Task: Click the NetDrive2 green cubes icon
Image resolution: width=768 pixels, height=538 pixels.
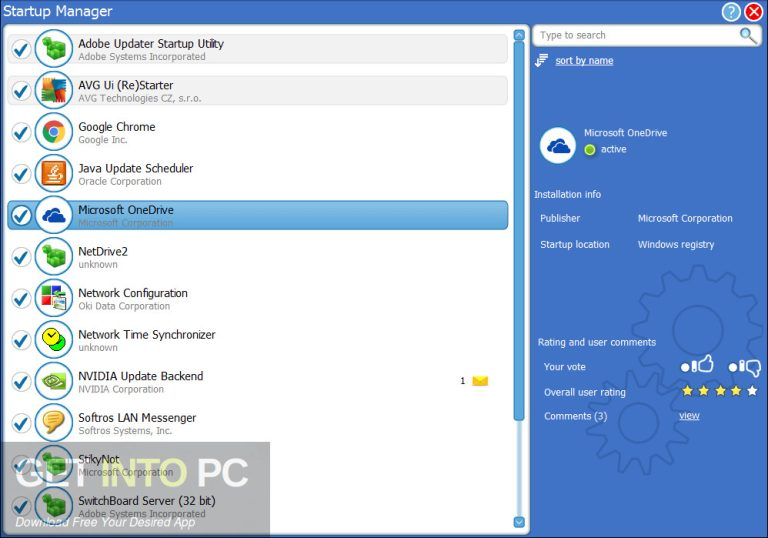Action: click(54, 257)
